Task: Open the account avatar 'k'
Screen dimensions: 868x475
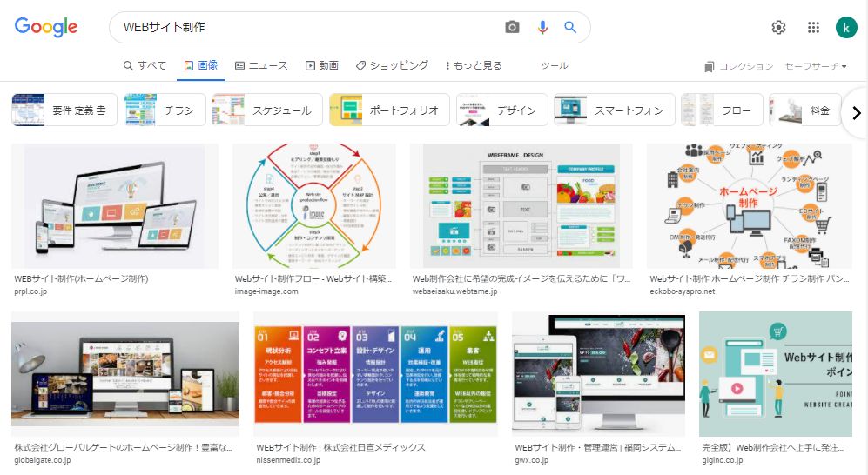Action: [846, 27]
